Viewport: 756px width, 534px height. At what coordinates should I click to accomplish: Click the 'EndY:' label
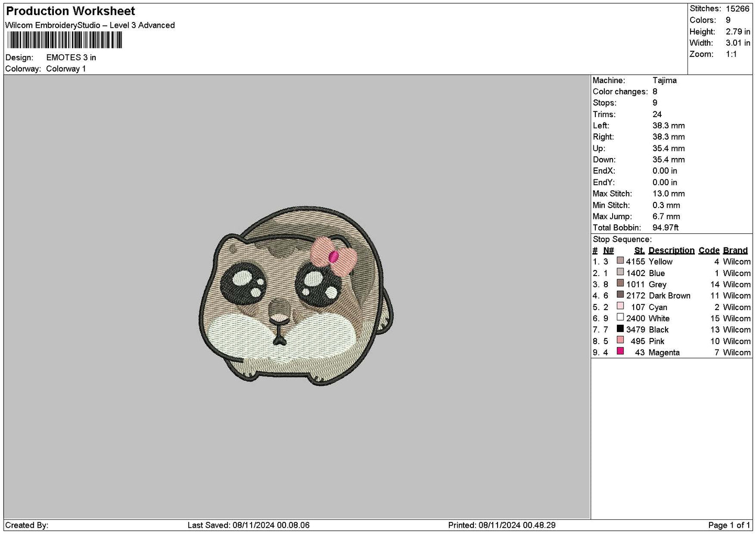coord(603,183)
